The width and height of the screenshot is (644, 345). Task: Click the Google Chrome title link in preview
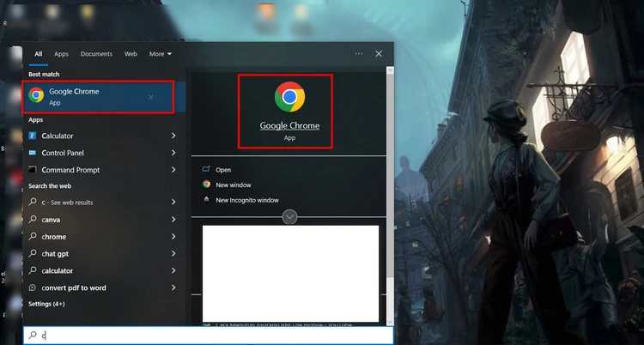pyautogui.click(x=289, y=125)
